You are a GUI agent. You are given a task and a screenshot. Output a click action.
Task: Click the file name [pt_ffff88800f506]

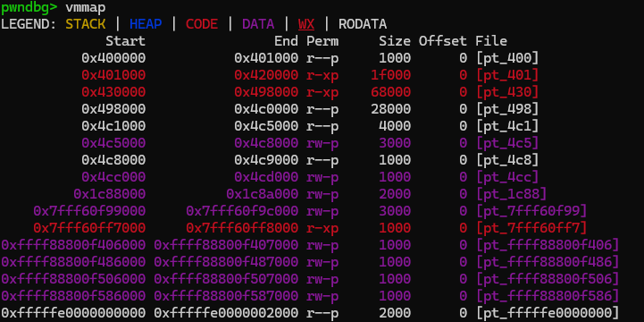tap(548, 278)
